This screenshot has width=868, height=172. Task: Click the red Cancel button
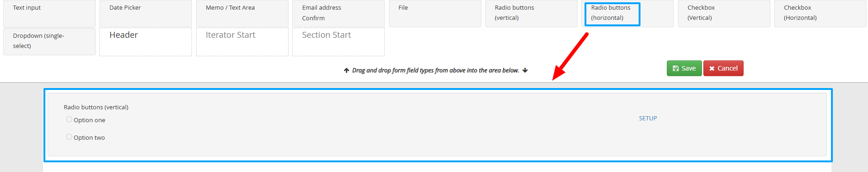[x=723, y=68]
